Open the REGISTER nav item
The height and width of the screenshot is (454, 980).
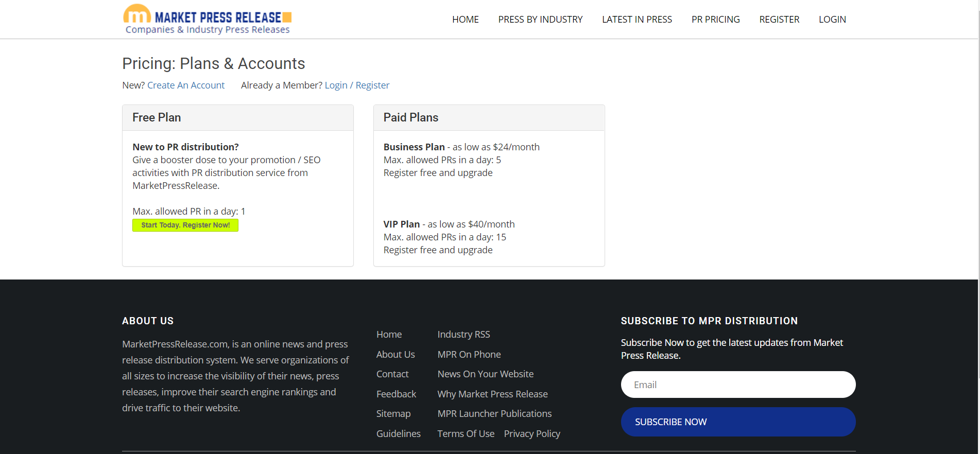[x=779, y=20]
